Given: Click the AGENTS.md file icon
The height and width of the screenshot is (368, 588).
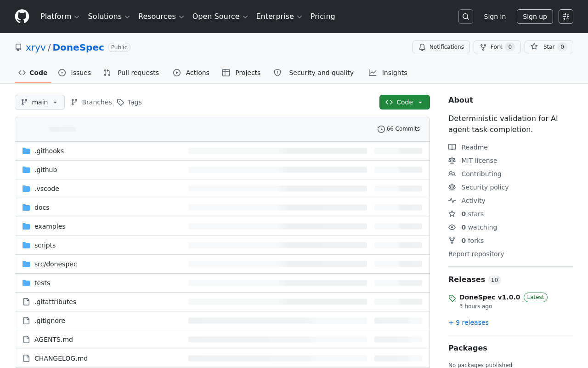Looking at the screenshot, I should 26,339.
